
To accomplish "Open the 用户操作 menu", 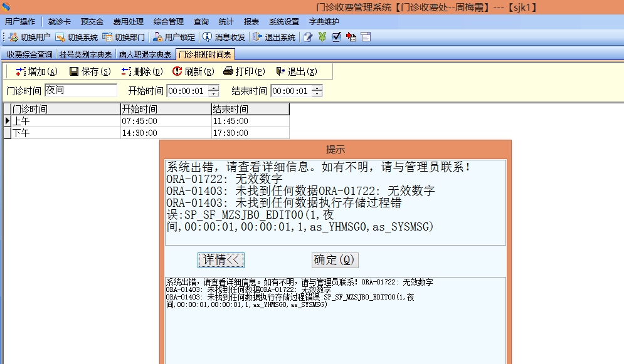I will point(20,22).
